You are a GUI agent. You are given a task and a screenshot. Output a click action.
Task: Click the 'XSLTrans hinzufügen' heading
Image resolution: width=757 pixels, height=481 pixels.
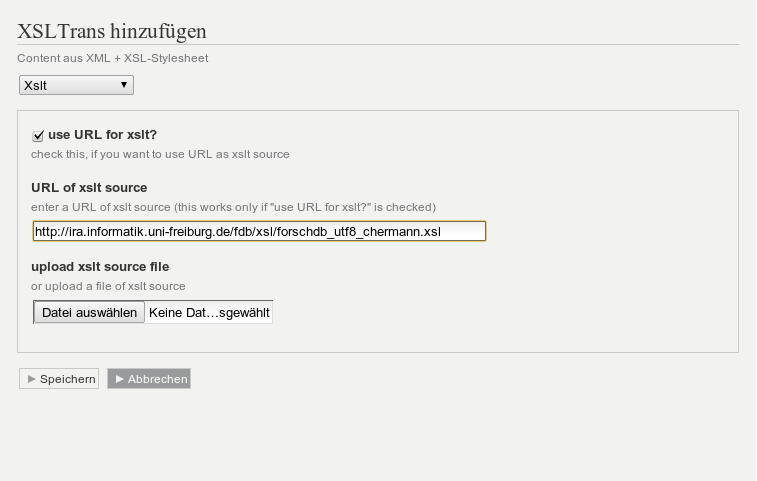(112, 31)
